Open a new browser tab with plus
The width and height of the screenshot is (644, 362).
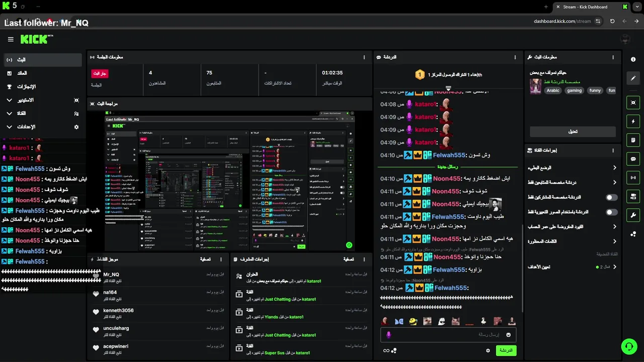tap(546, 7)
